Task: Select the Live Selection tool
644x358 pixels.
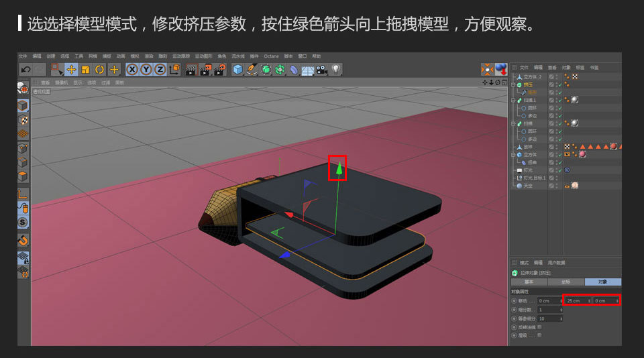Action: (x=56, y=70)
